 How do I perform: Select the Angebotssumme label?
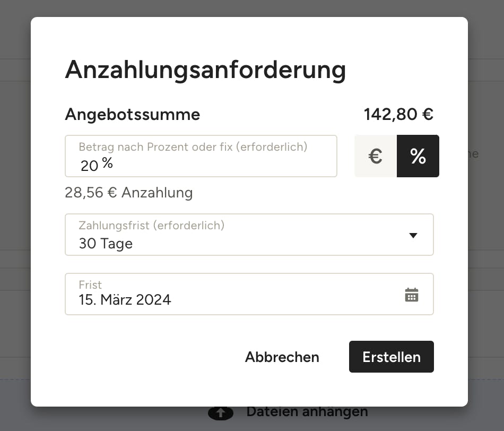coord(133,114)
